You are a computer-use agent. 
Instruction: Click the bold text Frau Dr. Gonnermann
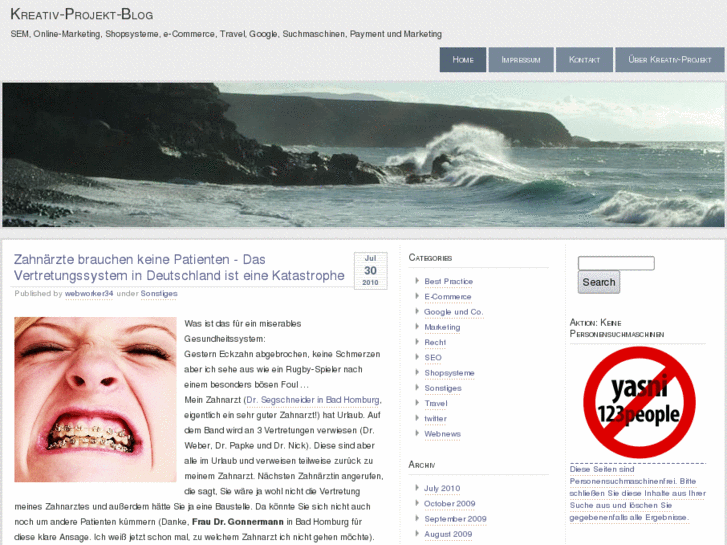[x=238, y=522]
